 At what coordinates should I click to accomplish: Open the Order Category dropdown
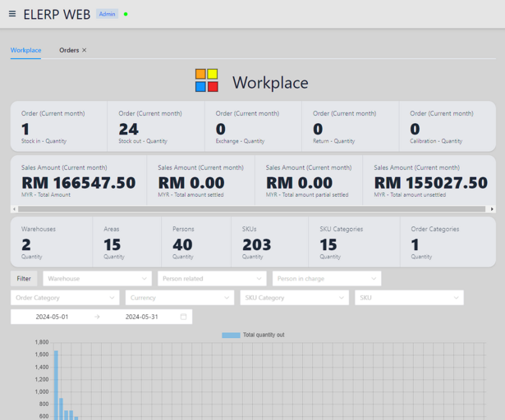pyautogui.click(x=64, y=298)
